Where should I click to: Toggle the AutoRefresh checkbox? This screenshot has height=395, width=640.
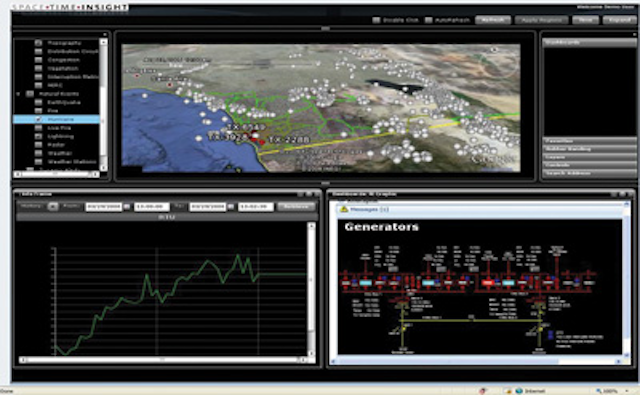pyautogui.click(x=428, y=20)
